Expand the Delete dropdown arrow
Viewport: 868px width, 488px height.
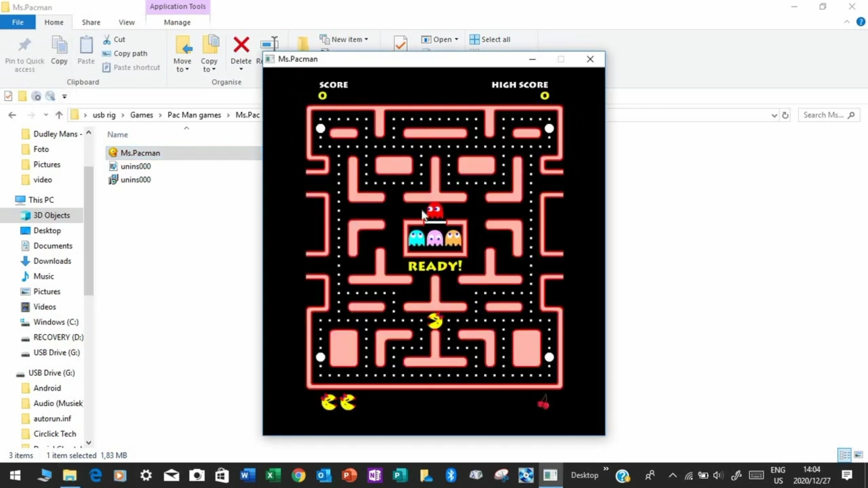coord(241,69)
